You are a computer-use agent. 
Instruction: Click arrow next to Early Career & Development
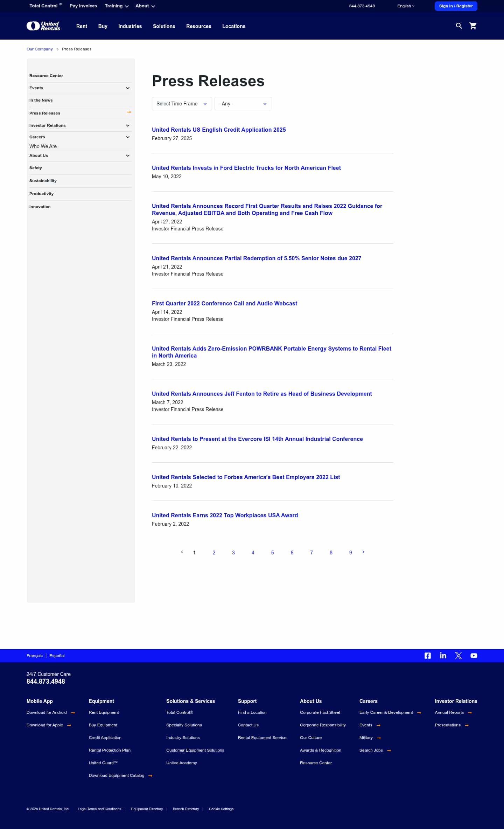pos(419,713)
